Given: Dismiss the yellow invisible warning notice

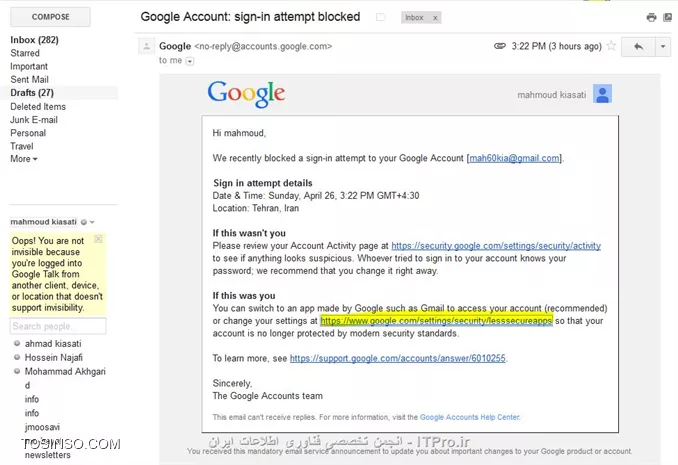Looking at the screenshot, I should pyautogui.click(x=99, y=239).
